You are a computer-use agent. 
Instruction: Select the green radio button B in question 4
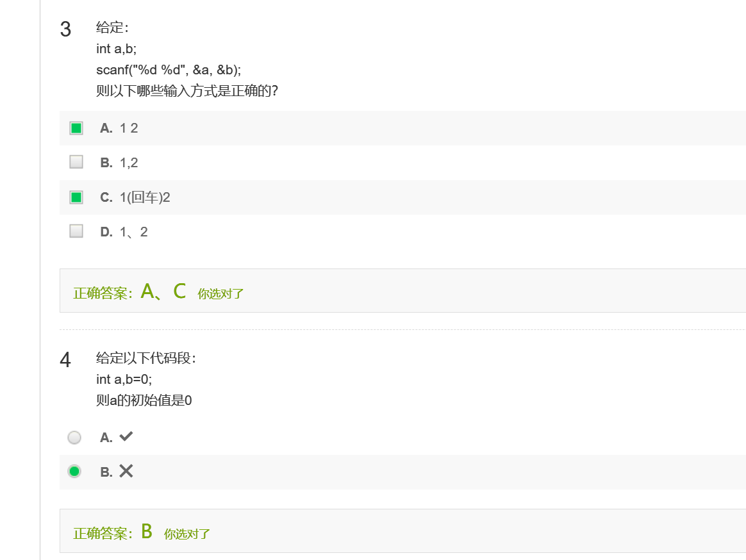pos(74,472)
